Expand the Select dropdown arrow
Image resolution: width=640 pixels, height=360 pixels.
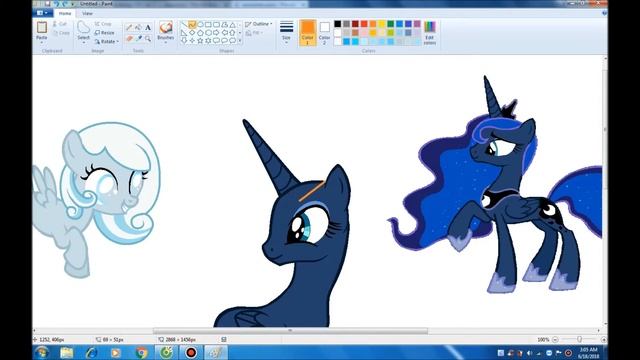83,41
